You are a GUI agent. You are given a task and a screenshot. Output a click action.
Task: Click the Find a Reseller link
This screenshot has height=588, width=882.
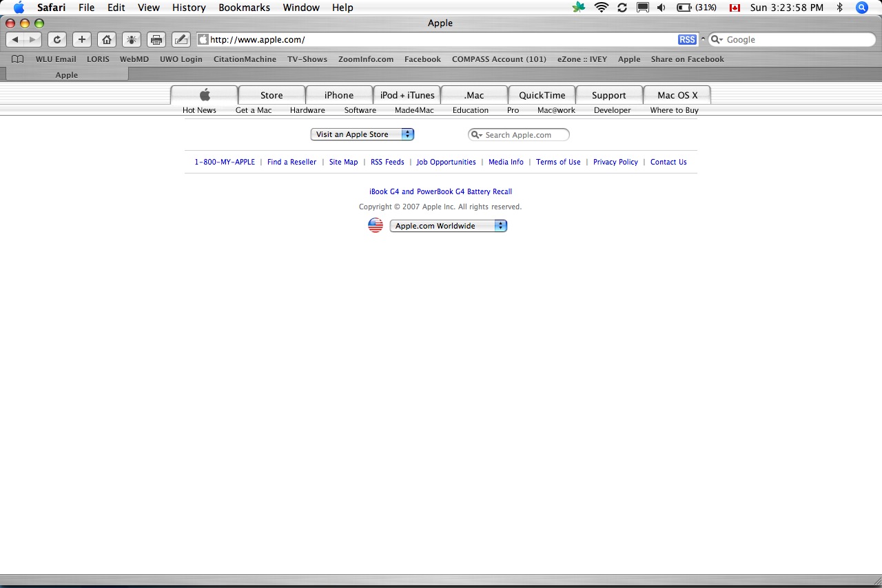tap(291, 162)
